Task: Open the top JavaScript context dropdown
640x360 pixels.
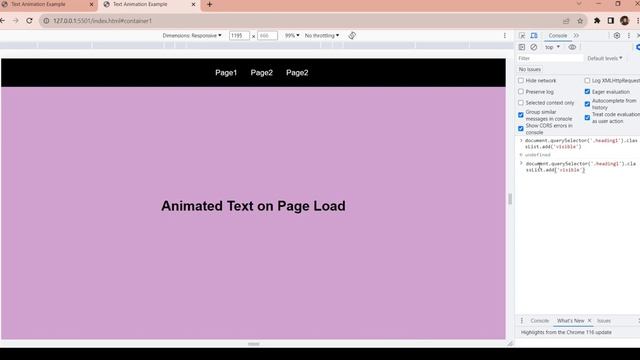Action: (x=553, y=47)
